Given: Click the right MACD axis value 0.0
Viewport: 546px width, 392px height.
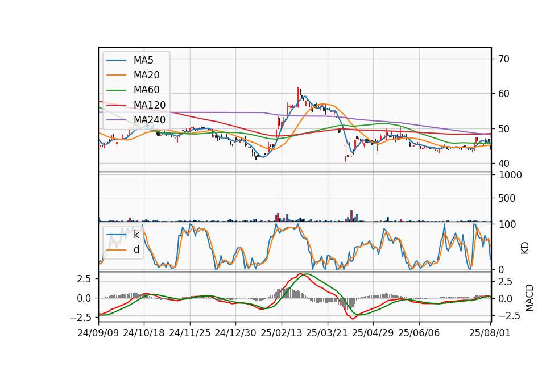Looking at the screenshot, I should 506,299.
